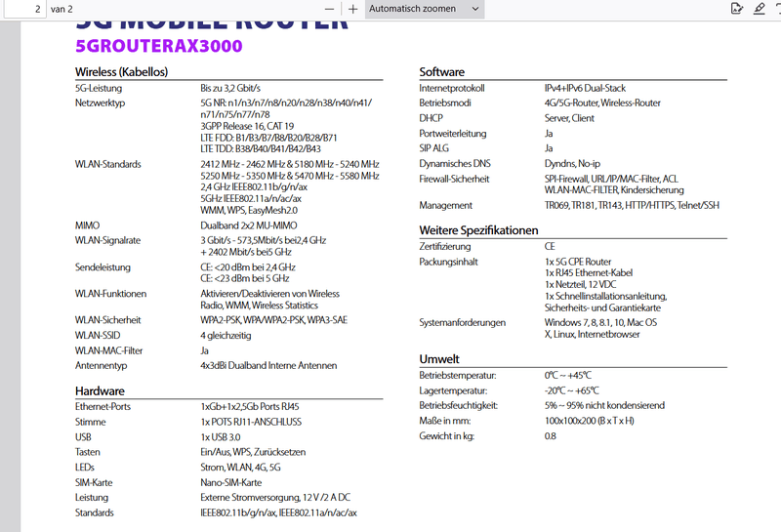
Task: Click the 'Gewicht in kg:' row label
Action: coord(447,436)
